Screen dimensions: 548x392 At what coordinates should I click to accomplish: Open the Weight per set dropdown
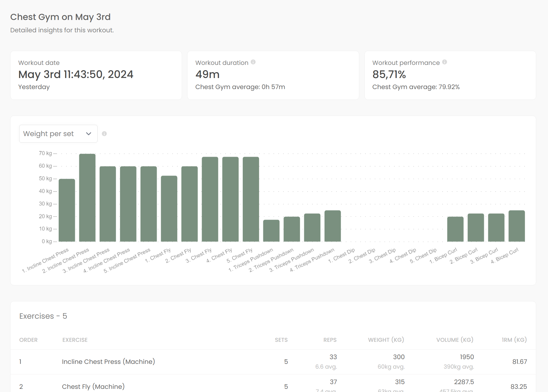pos(58,134)
